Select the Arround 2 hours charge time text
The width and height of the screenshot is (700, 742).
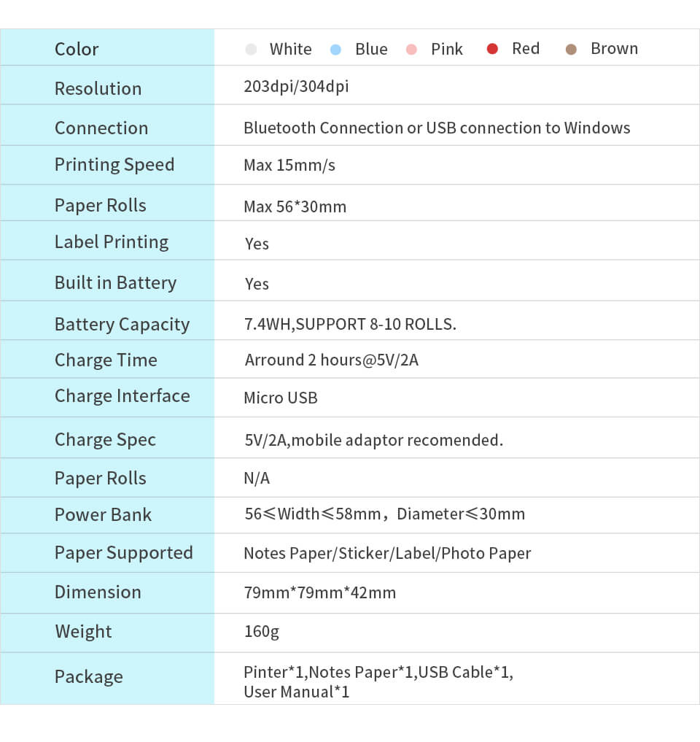tap(332, 360)
